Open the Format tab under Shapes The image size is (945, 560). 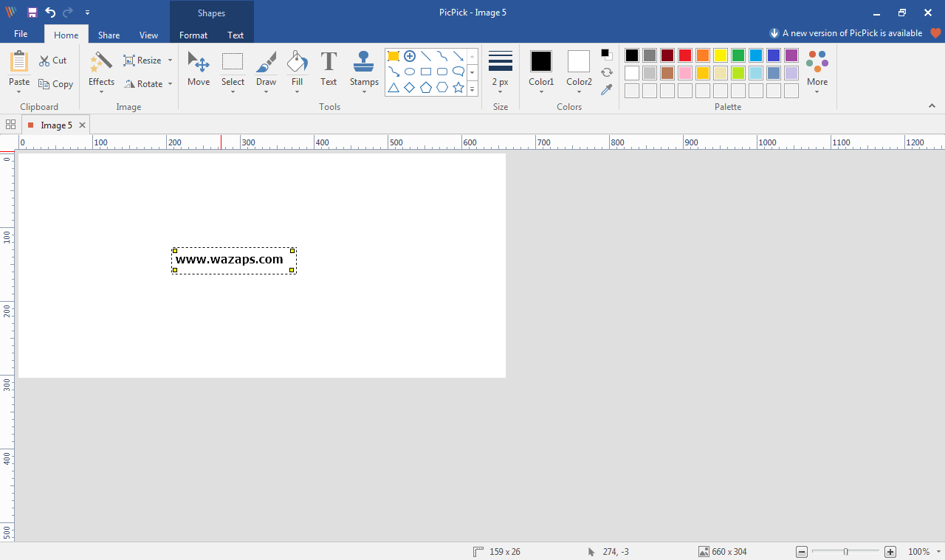(x=193, y=35)
